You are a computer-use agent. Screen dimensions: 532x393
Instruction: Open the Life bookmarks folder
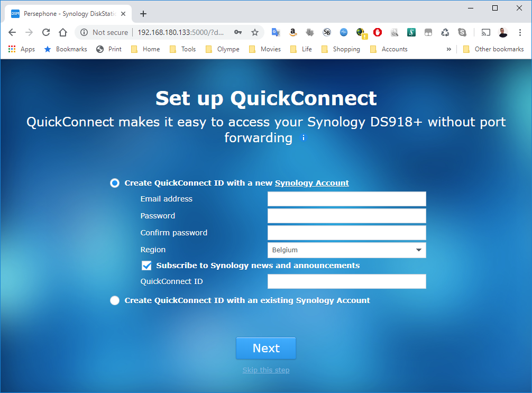pos(301,49)
